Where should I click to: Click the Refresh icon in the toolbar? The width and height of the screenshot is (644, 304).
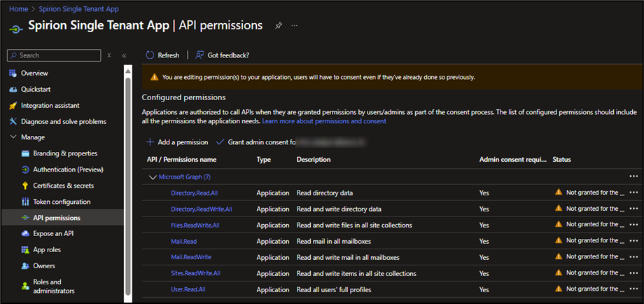(149, 55)
